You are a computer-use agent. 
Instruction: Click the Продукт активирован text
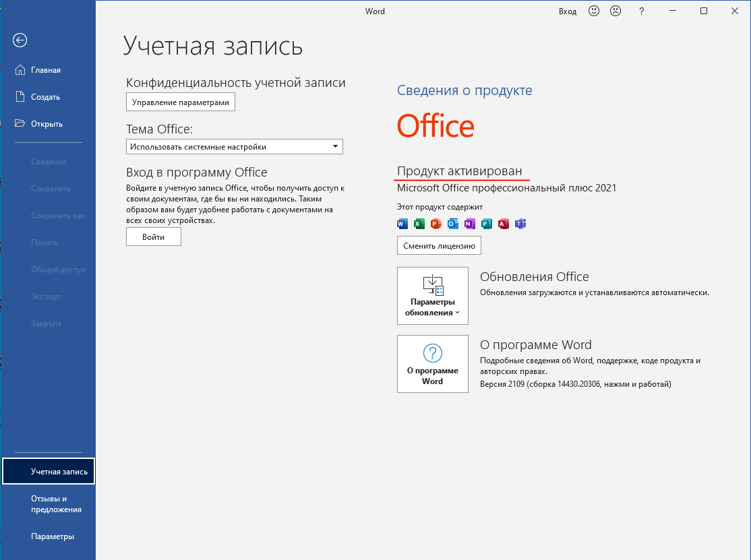point(460,171)
